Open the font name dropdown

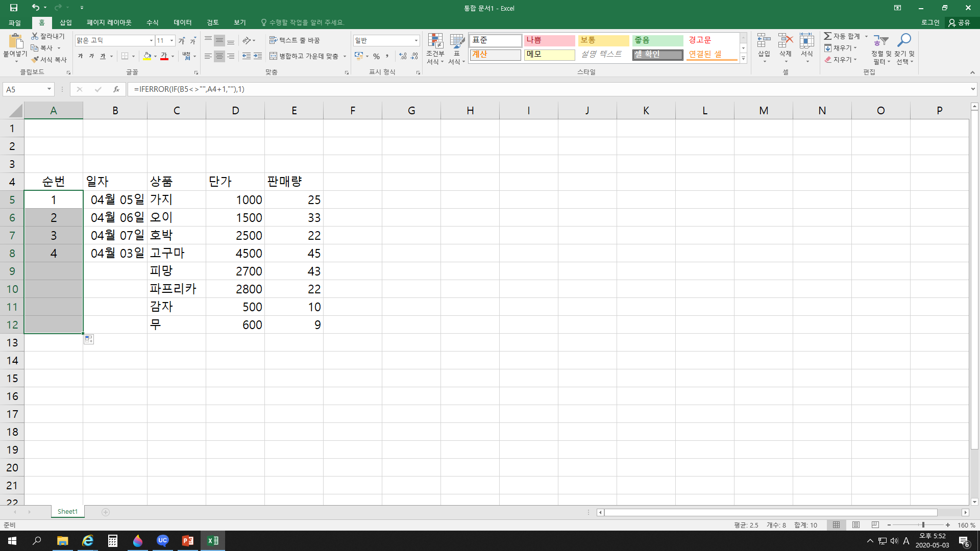pos(151,40)
